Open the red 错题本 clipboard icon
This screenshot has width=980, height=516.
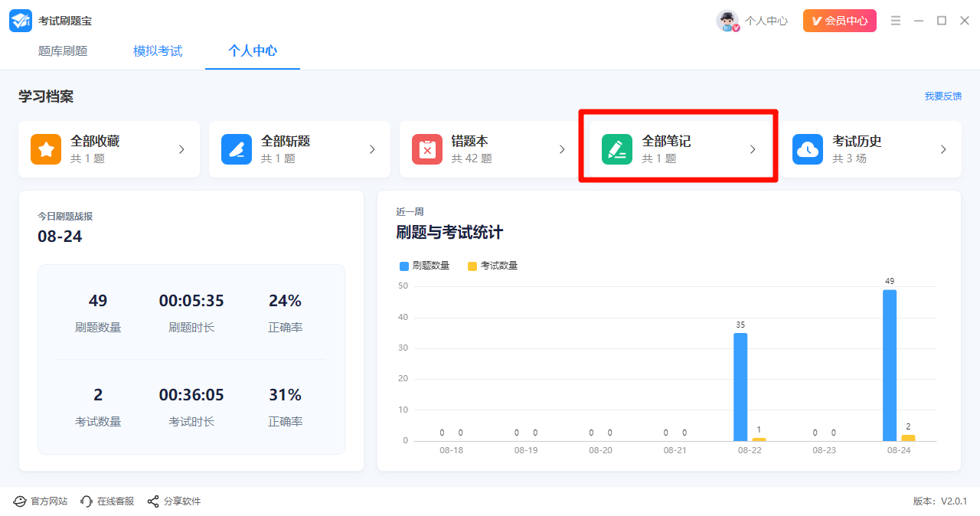click(427, 149)
